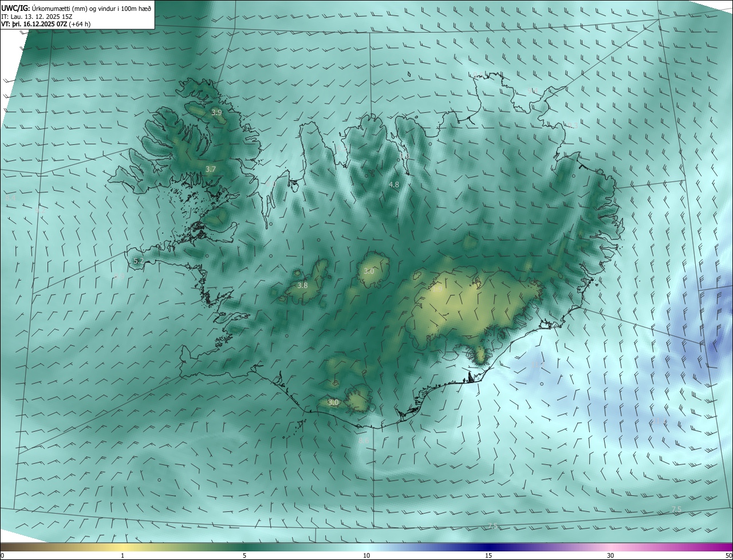Image resolution: width=733 pixels, height=560 pixels.
Task: Click the colorbar tick label 50
Action: [728, 555]
